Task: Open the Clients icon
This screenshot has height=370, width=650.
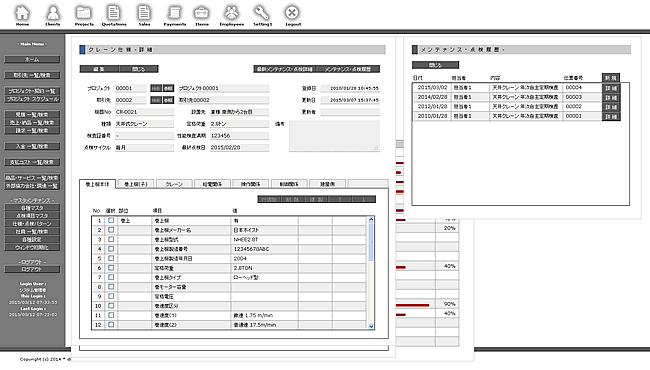Action: pyautogui.click(x=53, y=14)
